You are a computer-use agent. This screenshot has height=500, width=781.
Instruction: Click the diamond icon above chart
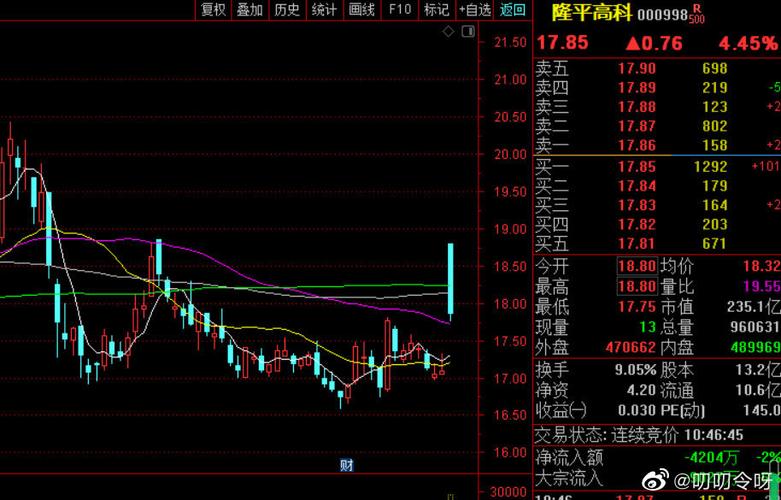click(448, 32)
